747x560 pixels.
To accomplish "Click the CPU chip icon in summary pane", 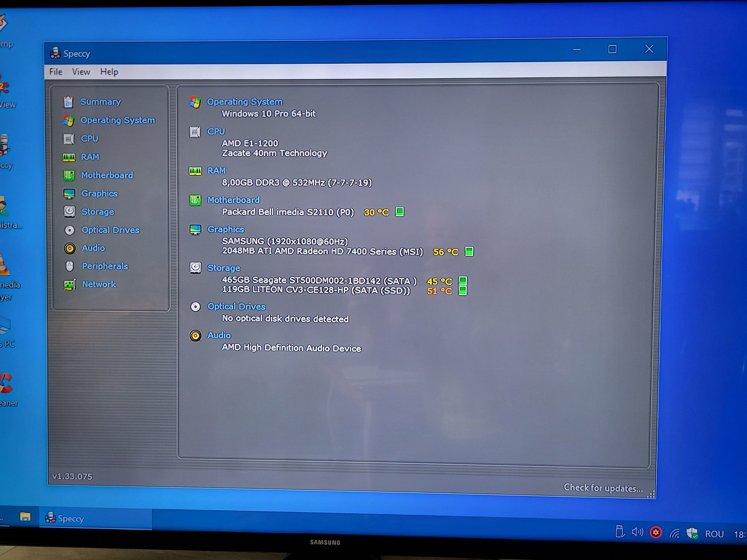I will pos(195,132).
